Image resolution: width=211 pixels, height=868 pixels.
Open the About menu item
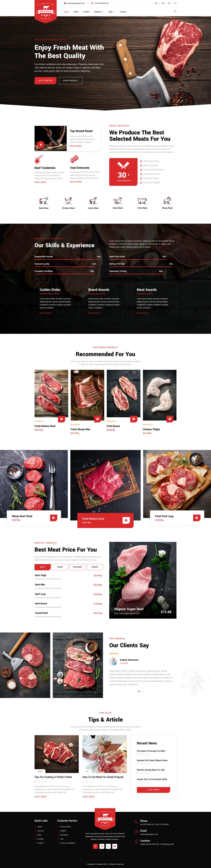76,12
